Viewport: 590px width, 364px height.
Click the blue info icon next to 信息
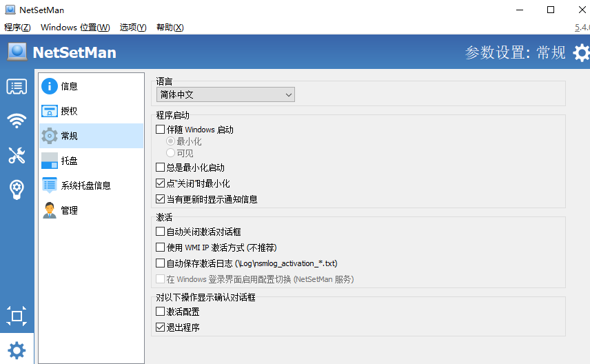tap(50, 86)
